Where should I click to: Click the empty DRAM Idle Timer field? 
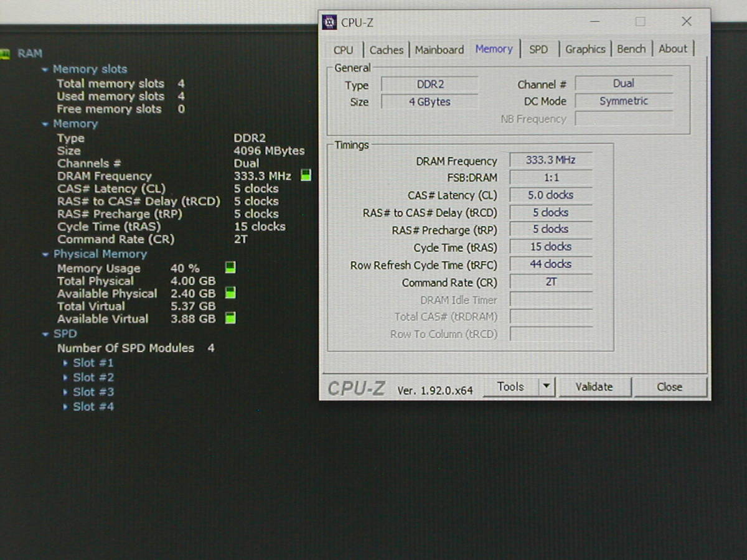pyautogui.click(x=550, y=299)
